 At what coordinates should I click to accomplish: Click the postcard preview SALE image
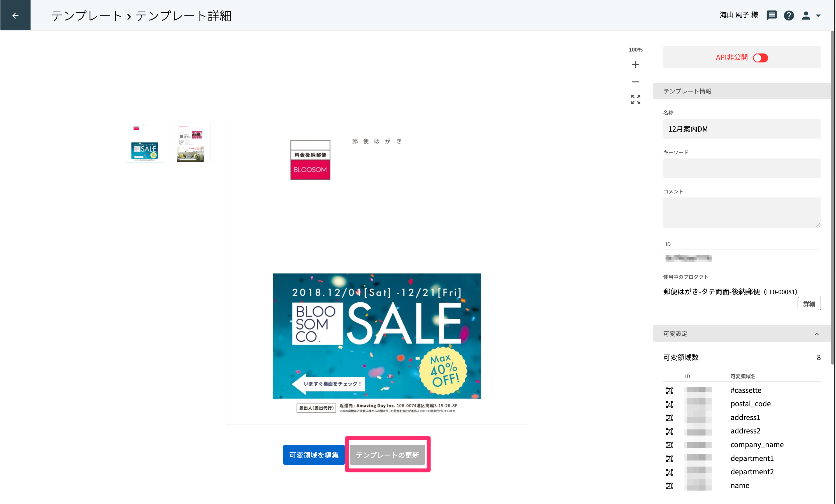(x=377, y=336)
